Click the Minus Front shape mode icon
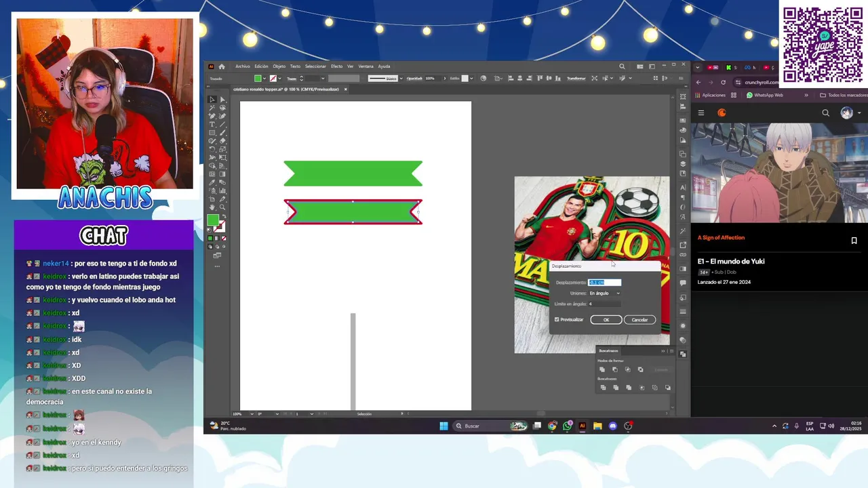868x488 pixels. (615, 369)
